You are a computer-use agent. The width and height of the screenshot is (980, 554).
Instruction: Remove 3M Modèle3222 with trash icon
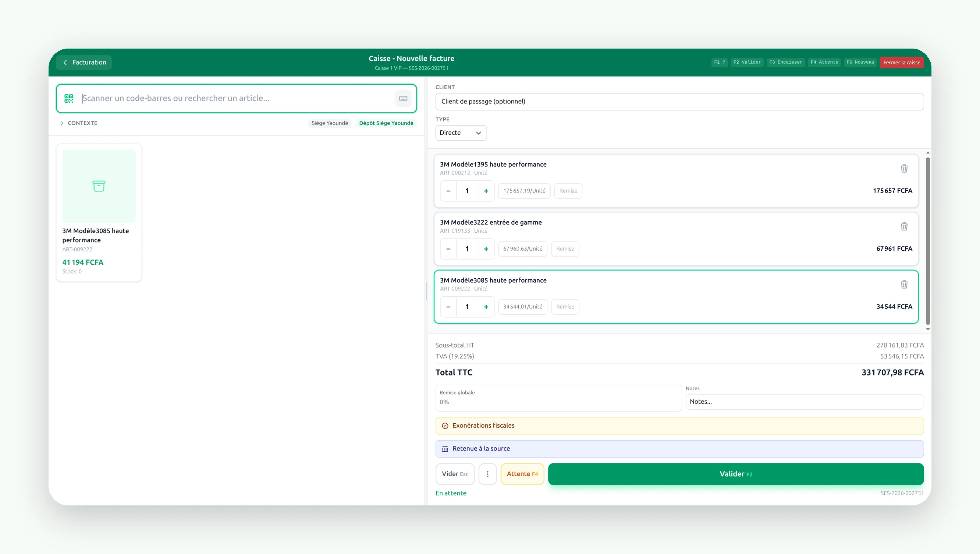click(904, 226)
